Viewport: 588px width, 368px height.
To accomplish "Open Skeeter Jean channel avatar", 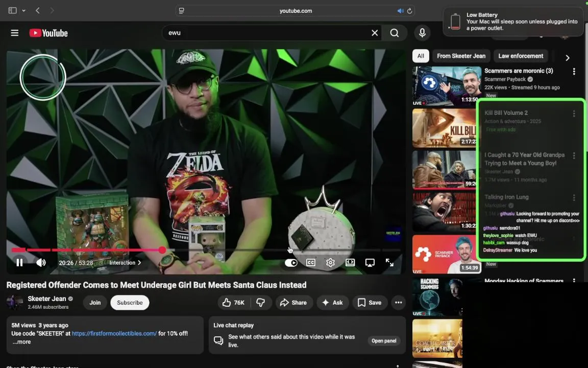I will (15, 302).
